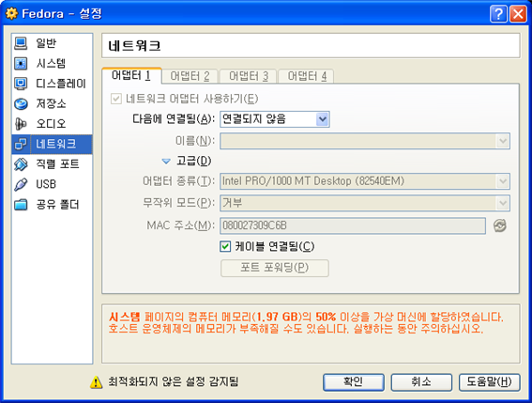Open 직렬 포트 (Serial Ports) icon

21,164
